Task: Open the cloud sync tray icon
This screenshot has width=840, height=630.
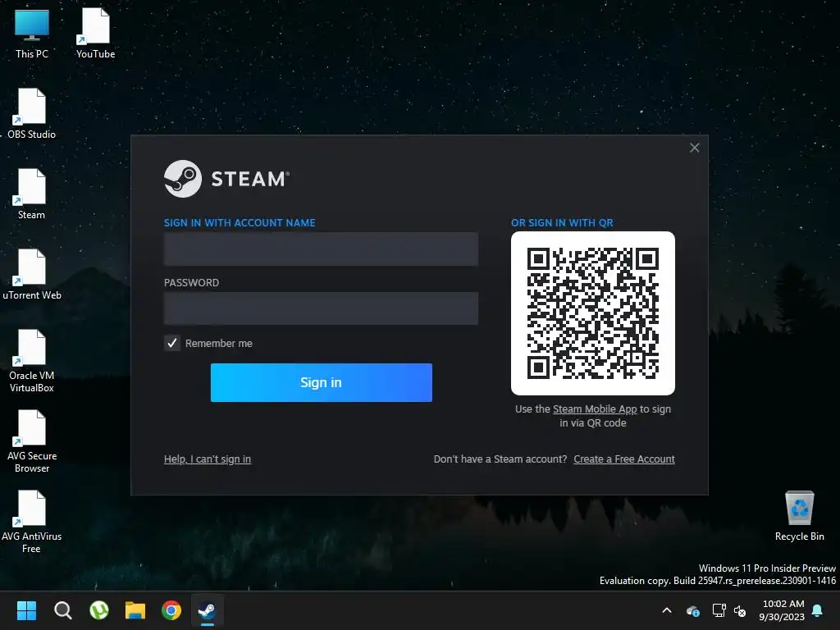Action: 692,610
